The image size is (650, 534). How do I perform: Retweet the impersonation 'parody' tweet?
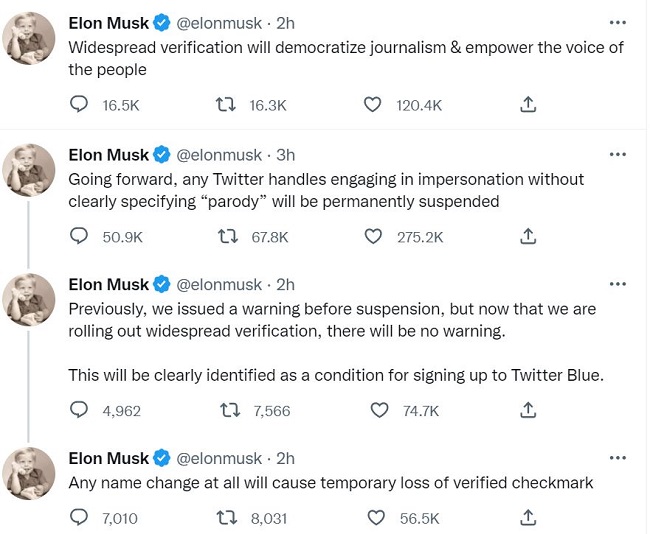coord(228,237)
